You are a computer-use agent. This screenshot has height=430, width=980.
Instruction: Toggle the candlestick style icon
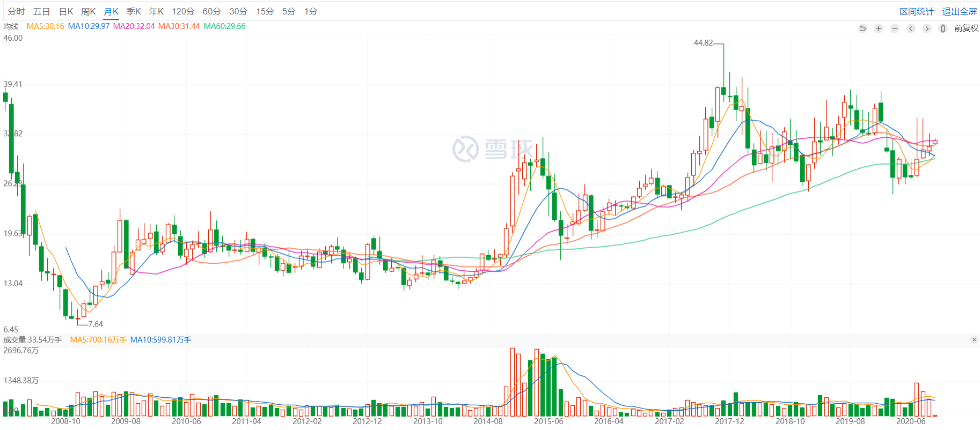943,28
